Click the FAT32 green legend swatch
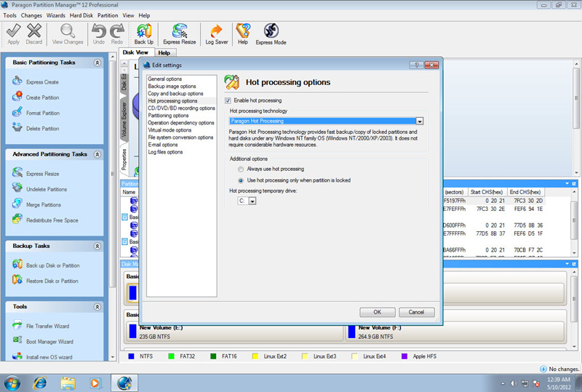Viewport: 582px width, 392px height. (171, 356)
